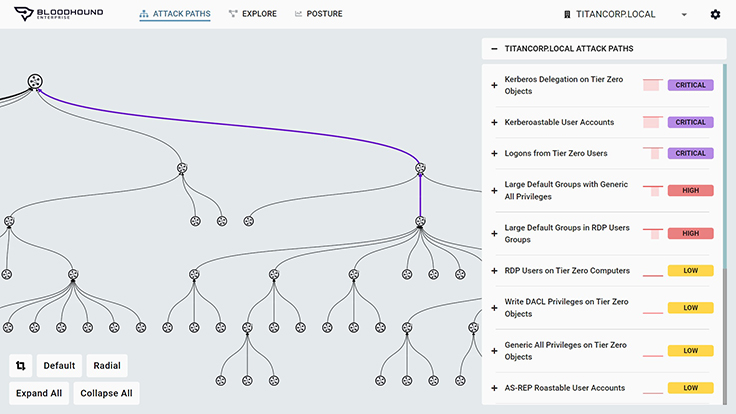Expand Logons from Tier Zero Users
The image size is (736, 414).
494,153
